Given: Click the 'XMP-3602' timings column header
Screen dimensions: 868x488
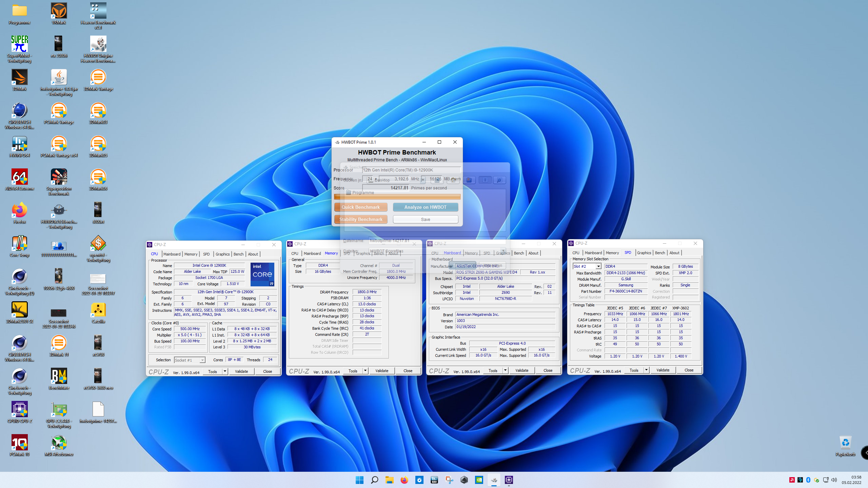Looking at the screenshot, I should pos(680,308).
